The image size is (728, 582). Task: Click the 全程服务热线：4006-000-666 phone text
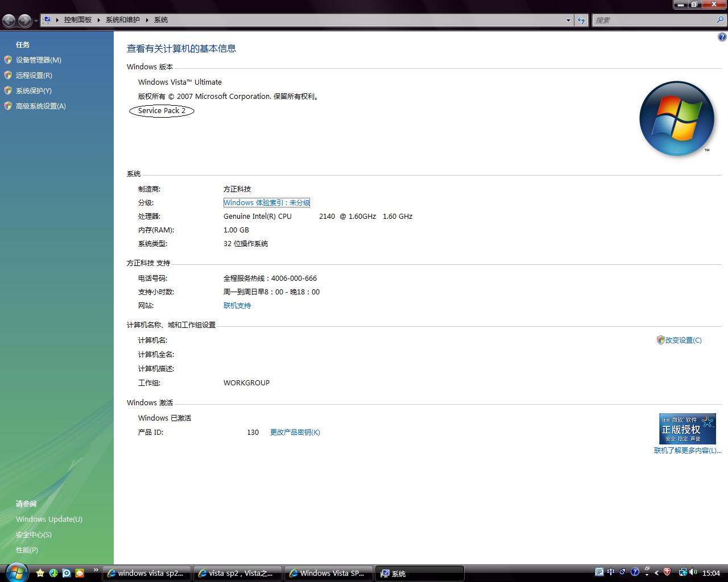coord(270,278)
